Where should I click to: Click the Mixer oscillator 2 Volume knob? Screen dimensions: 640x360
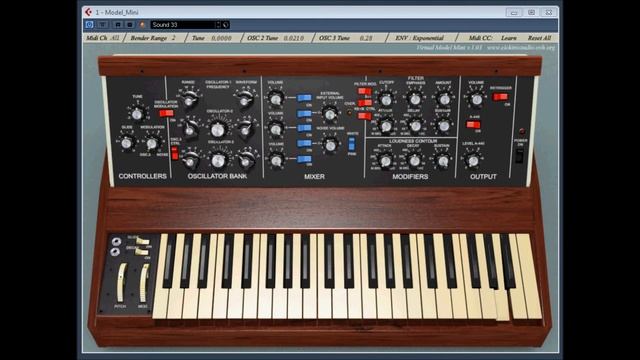point(276,129)
